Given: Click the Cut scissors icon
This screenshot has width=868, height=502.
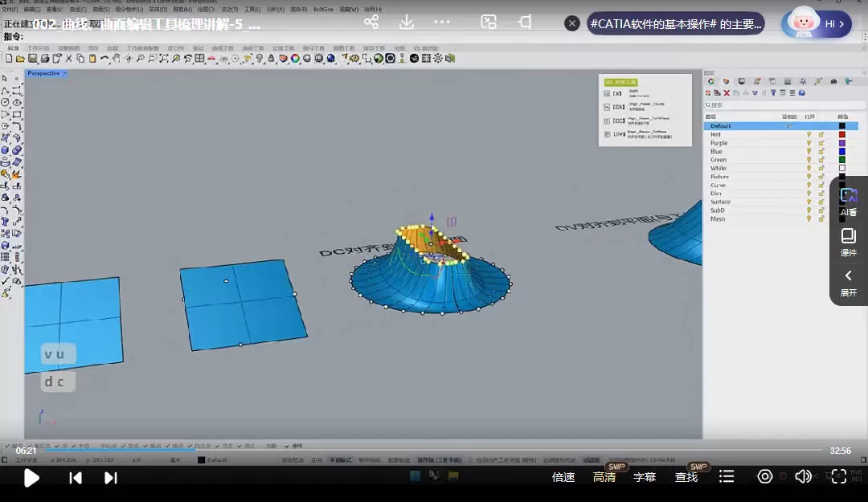Looking at the screenshot, I should [x=68, y=59].
